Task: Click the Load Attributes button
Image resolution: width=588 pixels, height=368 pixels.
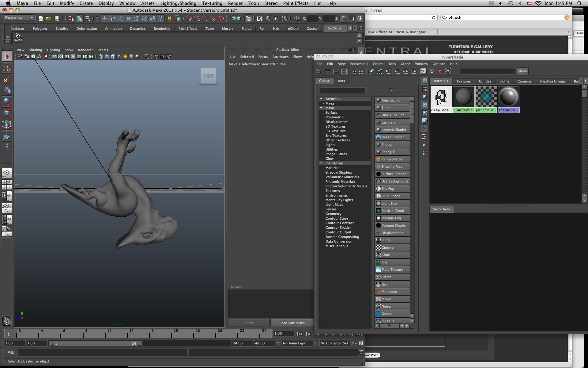Action: tap(292, 323)
